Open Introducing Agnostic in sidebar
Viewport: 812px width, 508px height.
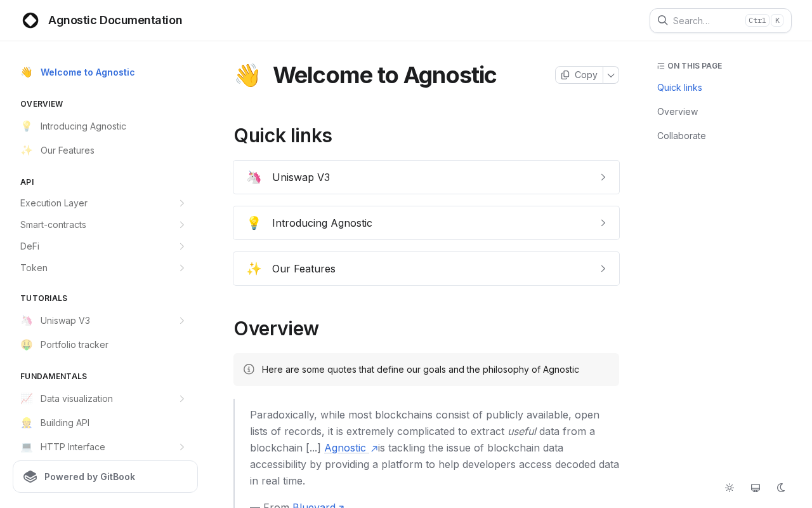click(83, 126)
